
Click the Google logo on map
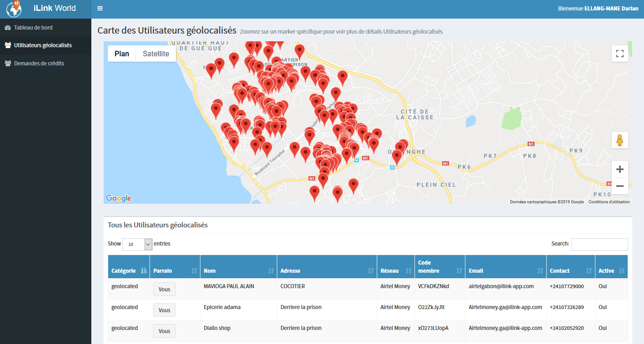(x=119, y=198)
